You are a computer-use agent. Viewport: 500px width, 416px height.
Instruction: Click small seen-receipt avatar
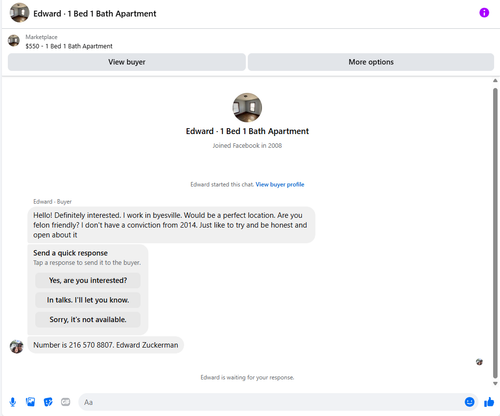[x=479, y=362]
